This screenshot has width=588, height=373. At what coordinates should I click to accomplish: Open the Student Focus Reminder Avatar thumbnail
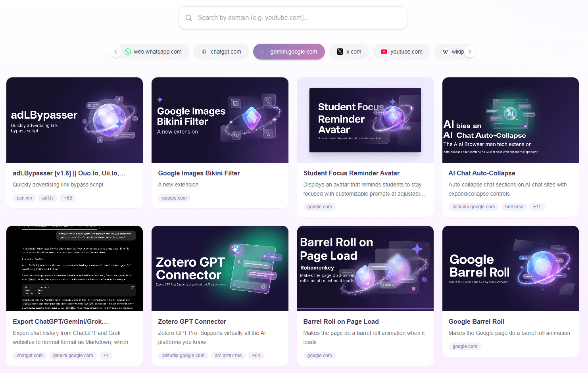[365, 120]
